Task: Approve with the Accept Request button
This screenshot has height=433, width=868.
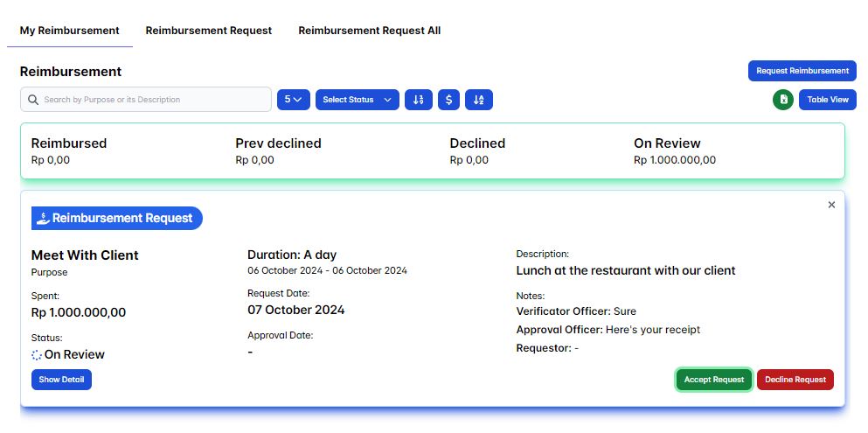Action: pyautogui.click(x=713, y=380)
